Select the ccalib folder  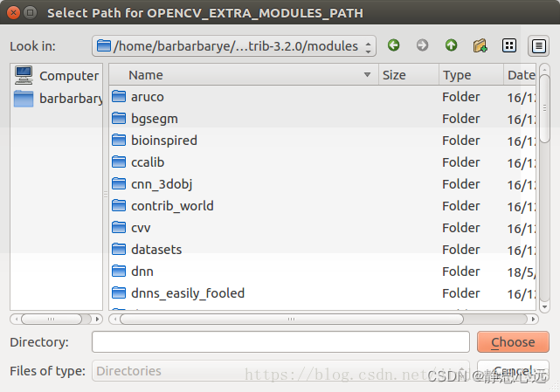(322, 162)
